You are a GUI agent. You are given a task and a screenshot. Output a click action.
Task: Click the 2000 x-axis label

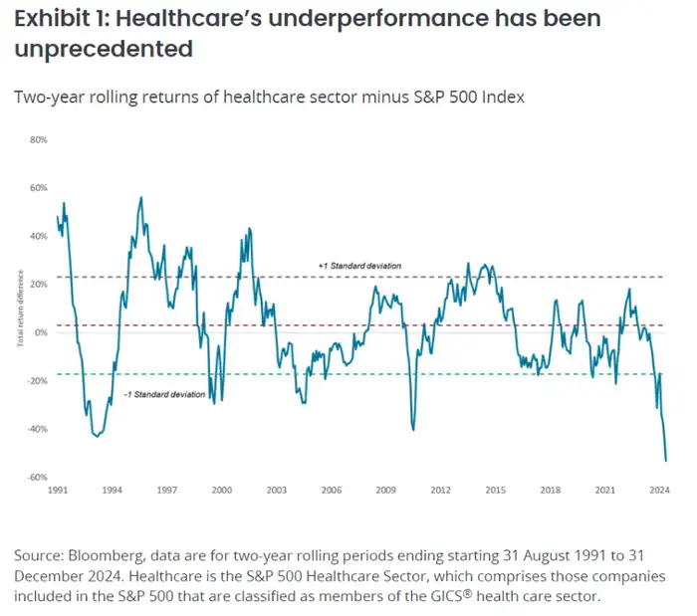[x=222, y=491]
